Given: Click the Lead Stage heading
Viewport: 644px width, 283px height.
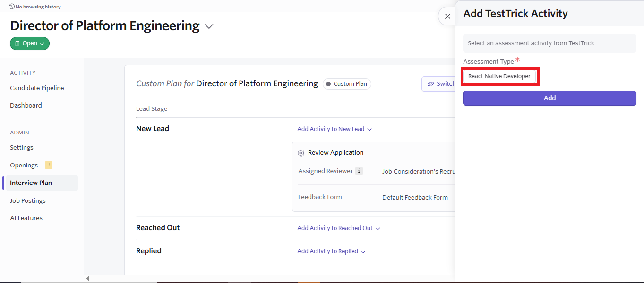Looking at the screenshot, I should 152,109.
